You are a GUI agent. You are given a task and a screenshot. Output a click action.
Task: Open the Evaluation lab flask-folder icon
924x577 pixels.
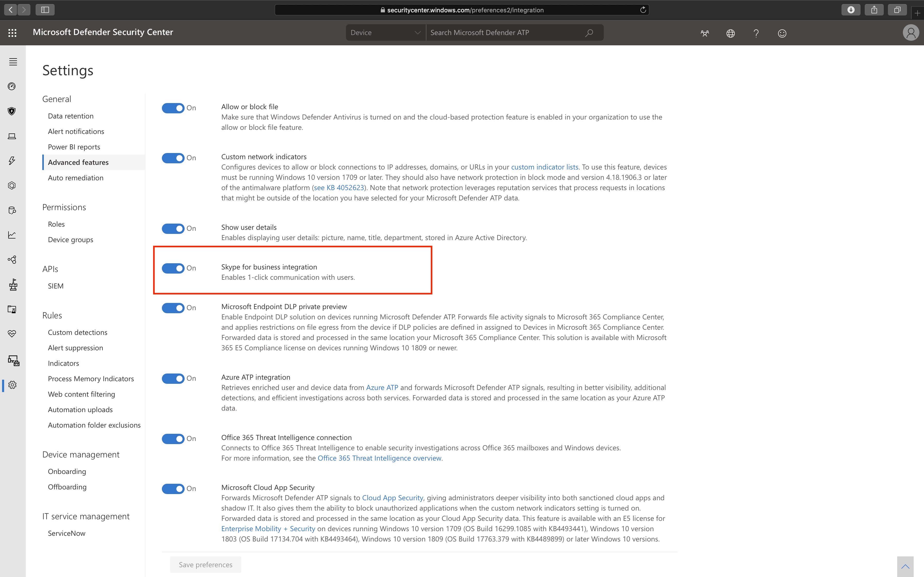(x=12, y=309)
